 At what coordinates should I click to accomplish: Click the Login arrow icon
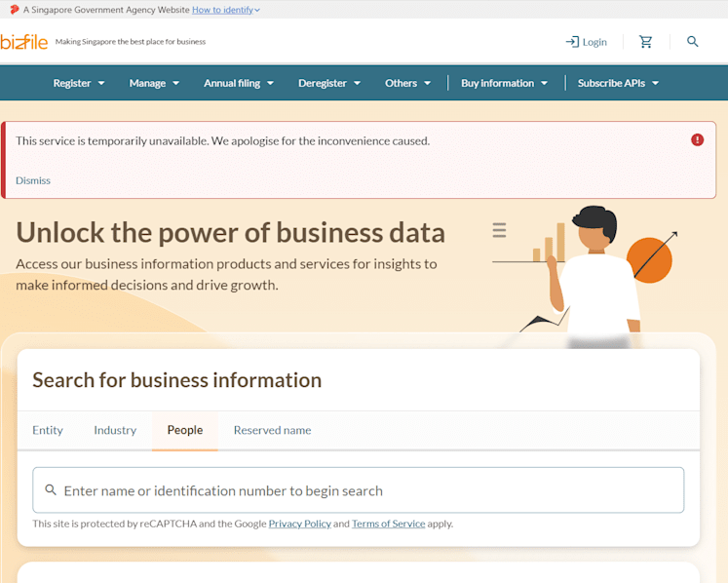572,42
